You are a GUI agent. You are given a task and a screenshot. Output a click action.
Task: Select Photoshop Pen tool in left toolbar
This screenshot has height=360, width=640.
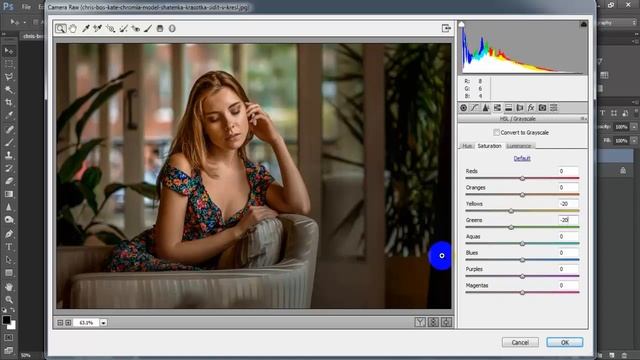9,234
